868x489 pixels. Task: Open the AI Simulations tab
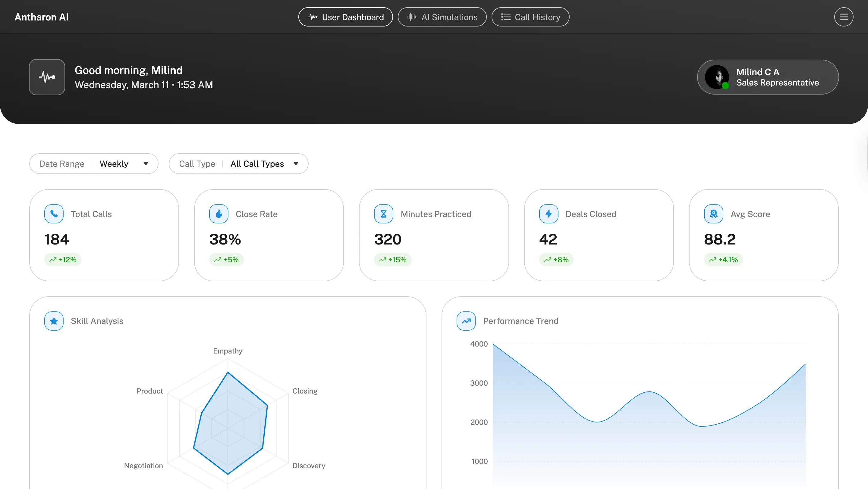[442, 17]
